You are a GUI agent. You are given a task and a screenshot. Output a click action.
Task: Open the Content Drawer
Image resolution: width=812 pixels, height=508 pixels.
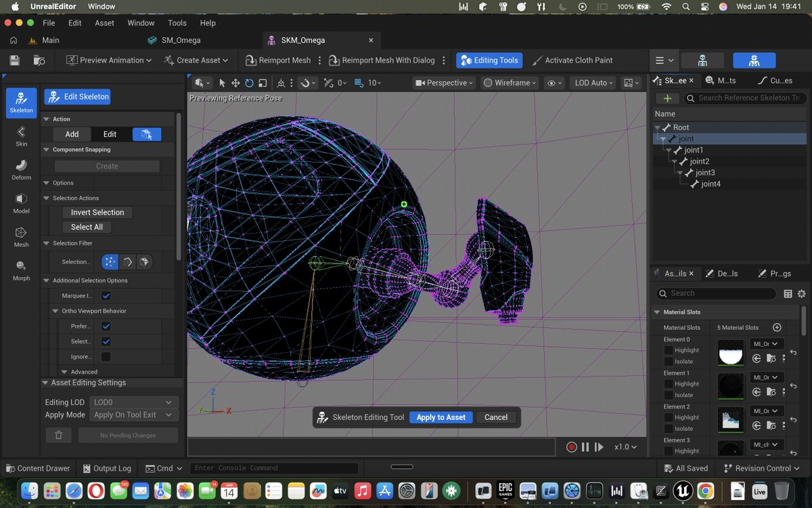[x=38, y=468]
